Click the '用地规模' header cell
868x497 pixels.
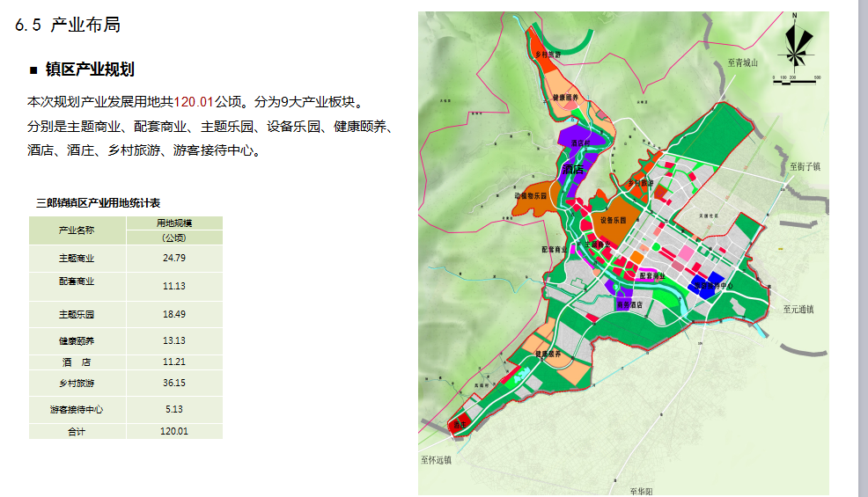coord(174,223)
